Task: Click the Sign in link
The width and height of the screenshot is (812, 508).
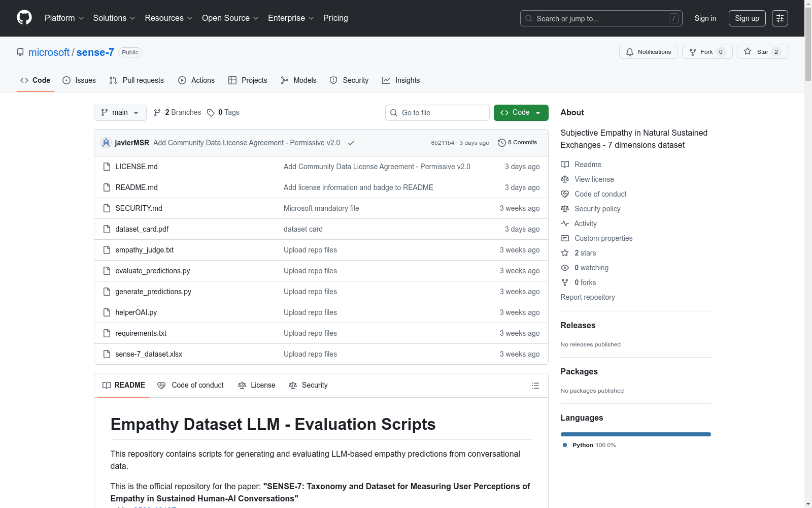Action: (705, 18)
